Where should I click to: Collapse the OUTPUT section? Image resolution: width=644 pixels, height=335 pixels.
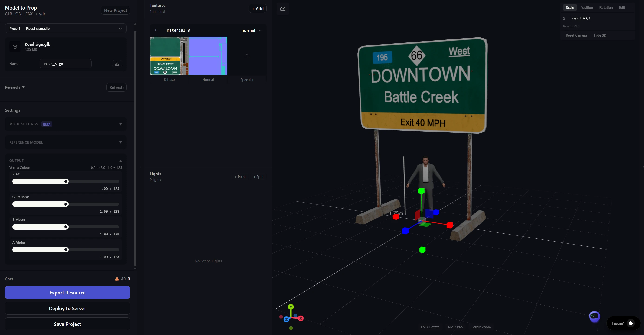(66, 161)
